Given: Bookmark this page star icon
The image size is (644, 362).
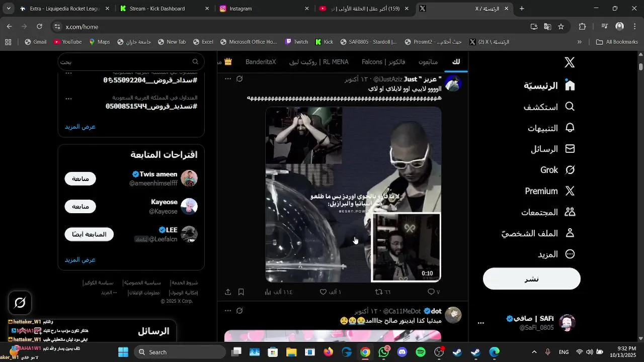Looking at the screenshot, I should pos(561,27).
